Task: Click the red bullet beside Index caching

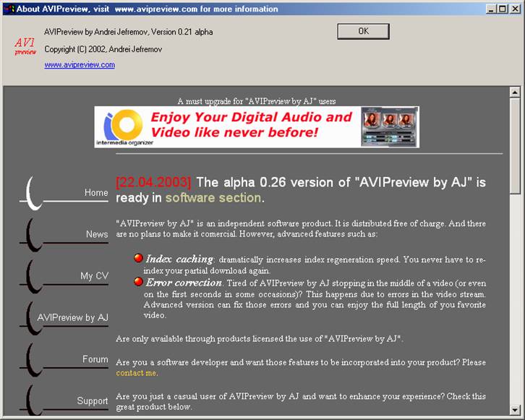Action: pos(138,258)
